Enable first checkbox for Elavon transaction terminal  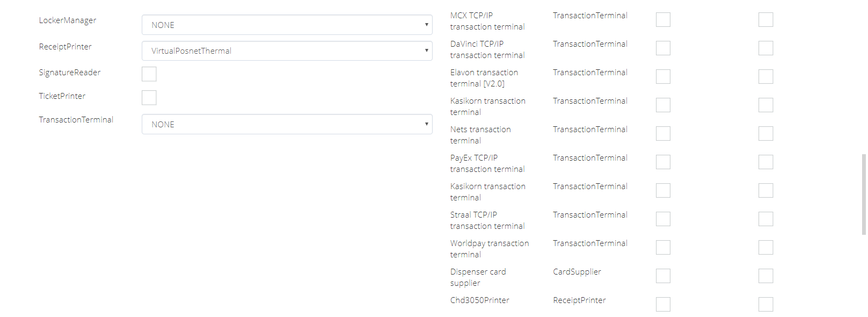click(663, 77)
